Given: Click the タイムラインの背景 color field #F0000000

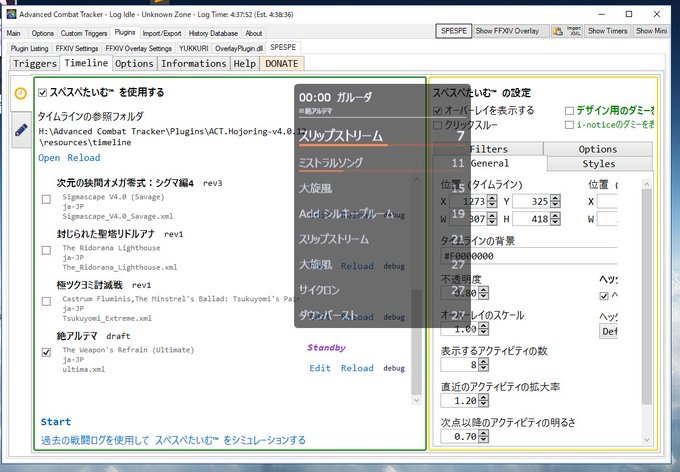Looking at the screenshot, I should pos(529,256).
